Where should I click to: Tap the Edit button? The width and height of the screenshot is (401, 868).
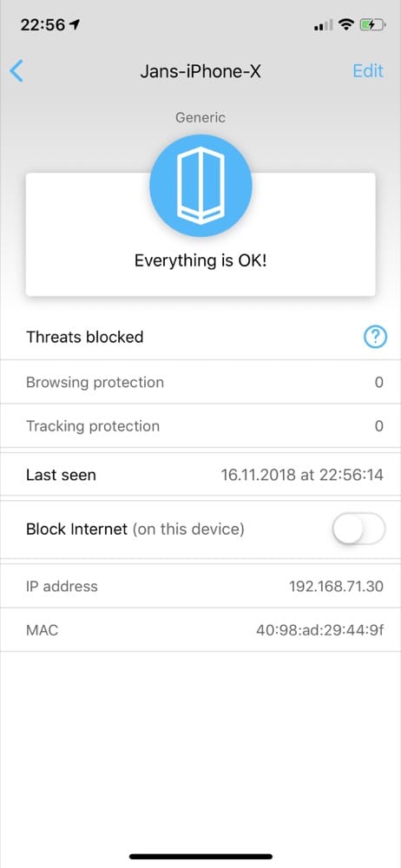(x=368, y=71)
